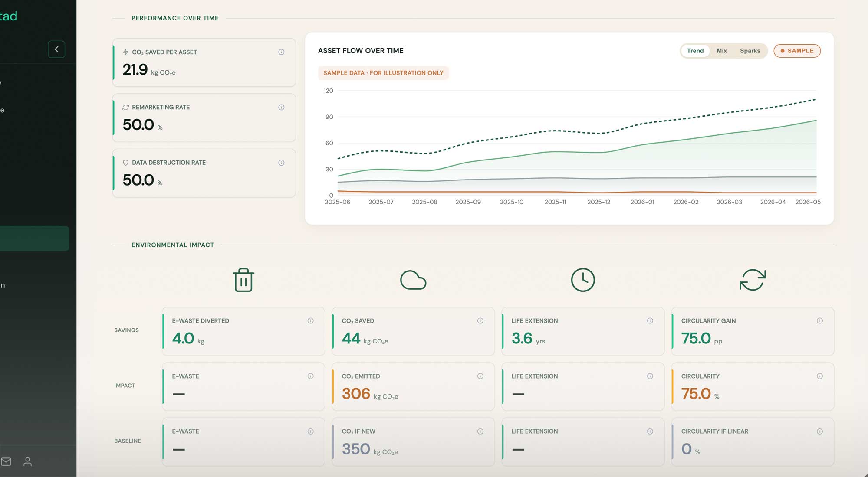Switch chart to Mix view
The height and width of the screenshot is (477, 868).
(x=722, y=51)
